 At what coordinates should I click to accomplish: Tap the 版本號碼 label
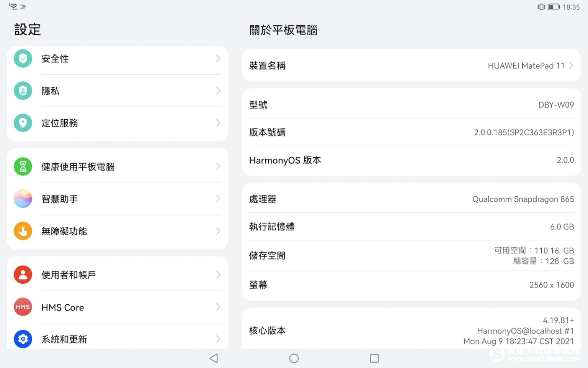click(x=267, y=132)
